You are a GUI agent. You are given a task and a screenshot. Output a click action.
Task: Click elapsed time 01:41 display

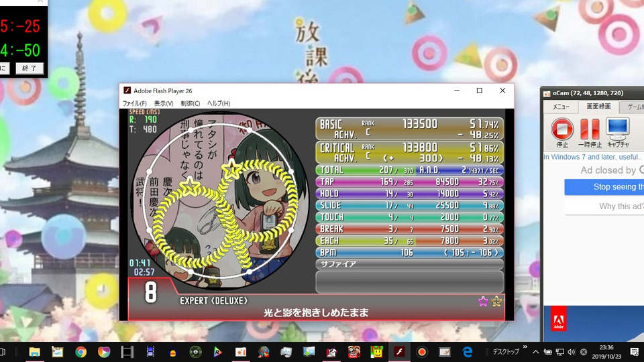pos(140,263)
